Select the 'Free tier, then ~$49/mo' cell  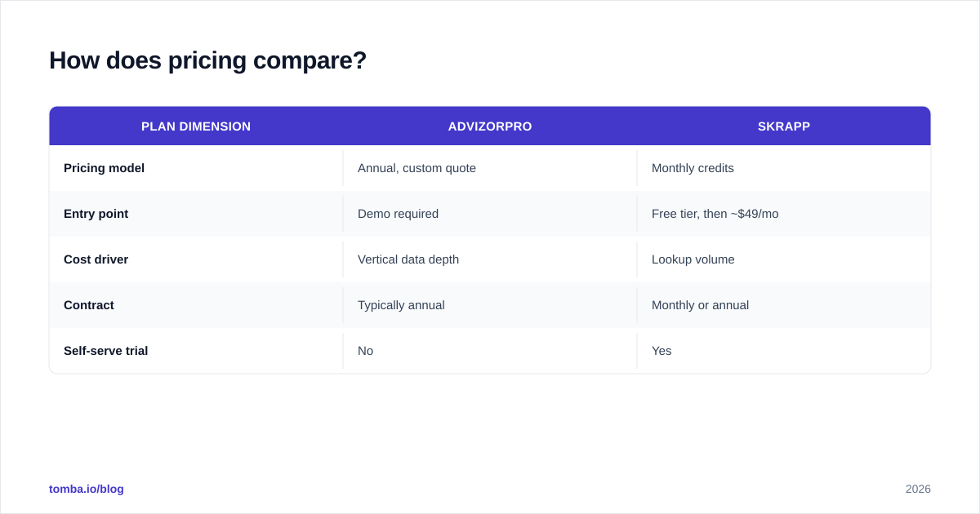click(715, 214)
